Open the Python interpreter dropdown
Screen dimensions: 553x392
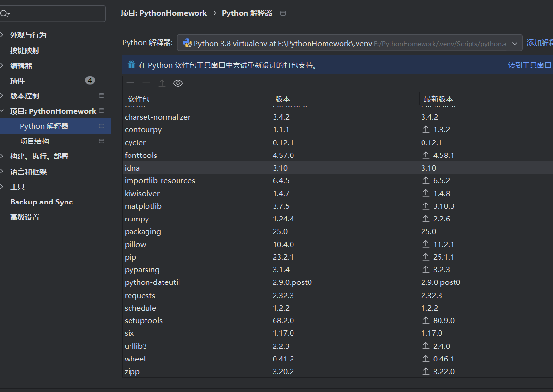click(x=515, y=43)
